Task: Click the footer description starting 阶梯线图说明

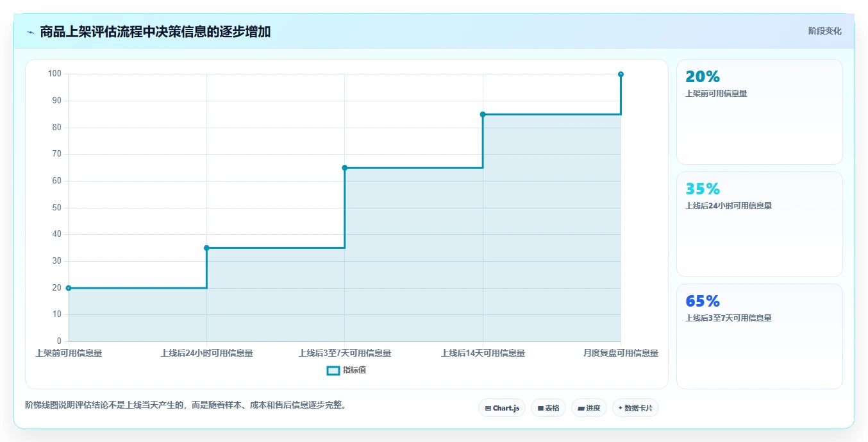Action: tap(186, 405)
